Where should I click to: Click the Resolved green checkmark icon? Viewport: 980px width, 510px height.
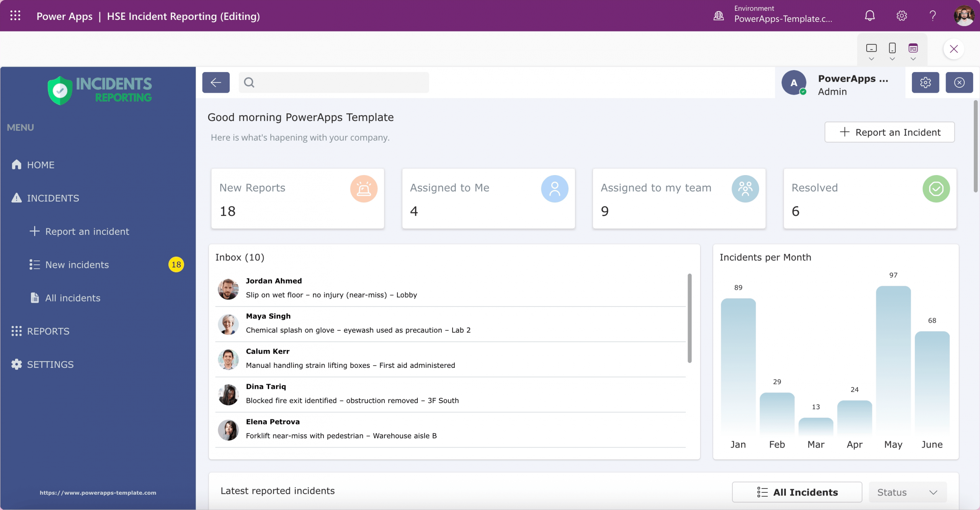point(936,189)
